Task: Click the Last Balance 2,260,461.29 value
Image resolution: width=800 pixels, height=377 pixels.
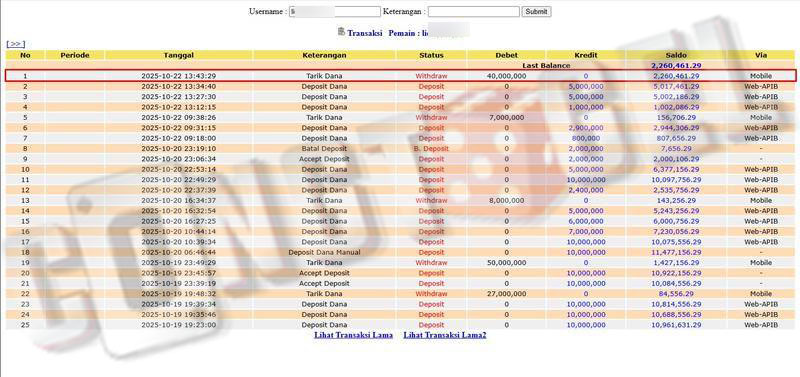Action: click(x=676, y=66)
